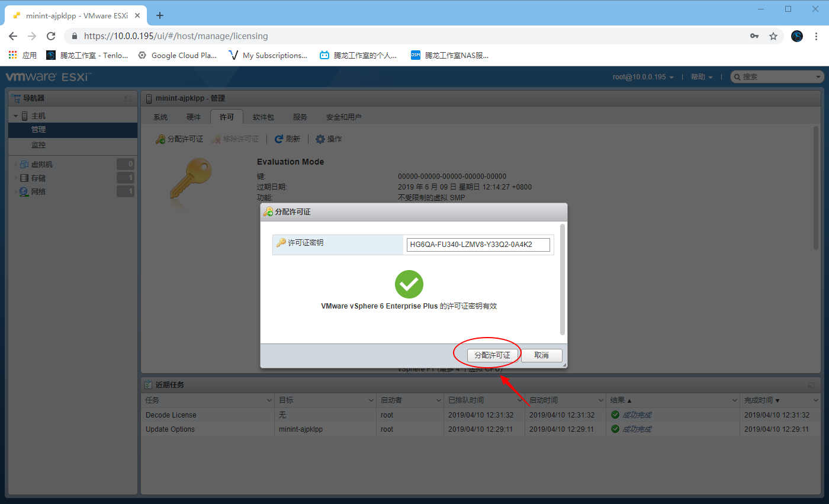Click the search magnifier icon in ESXi header
Screen dimensions: 829x504
[x=737, y=77]
